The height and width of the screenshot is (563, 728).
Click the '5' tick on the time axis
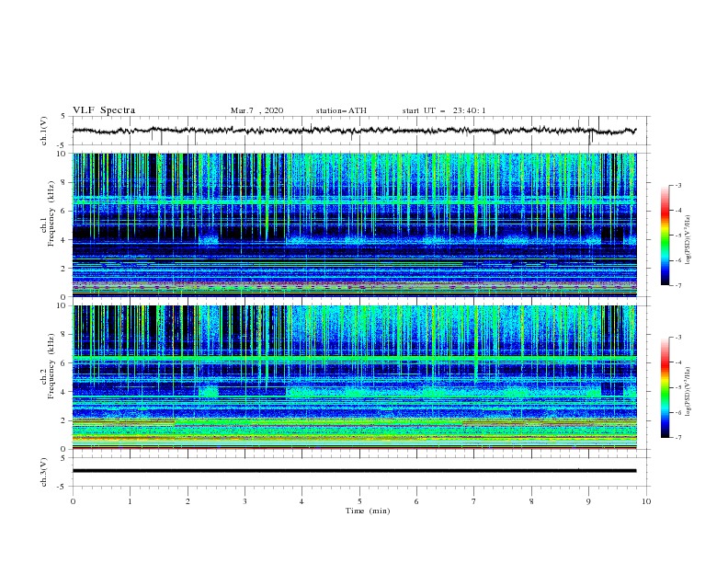359,501
